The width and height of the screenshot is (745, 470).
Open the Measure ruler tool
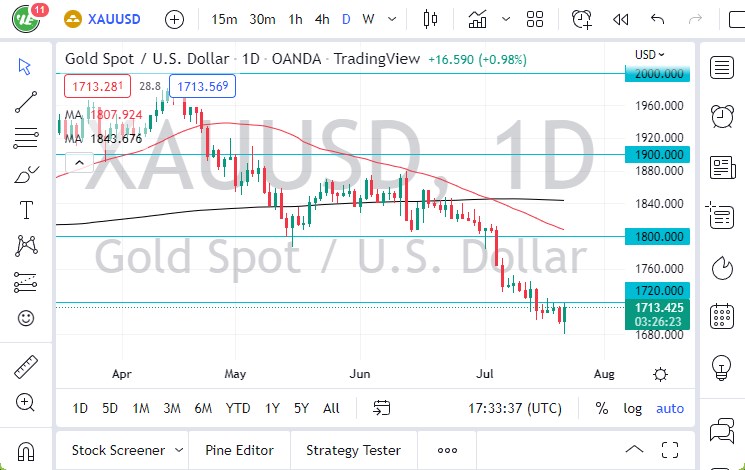pyautogui.click(x=26, y=367)
